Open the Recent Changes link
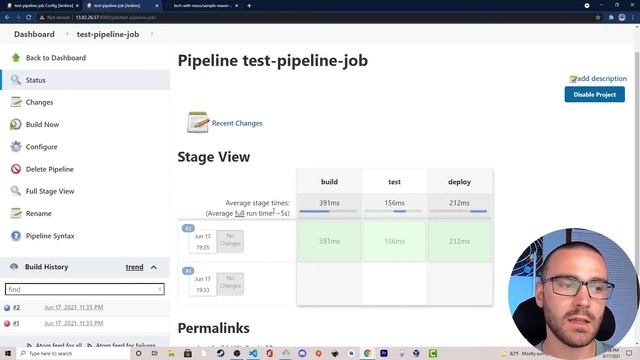 tap(237, 123)
